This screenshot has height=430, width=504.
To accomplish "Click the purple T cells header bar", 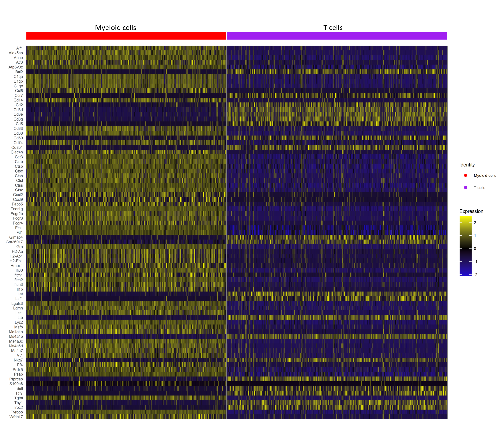I will pos(337,36).
